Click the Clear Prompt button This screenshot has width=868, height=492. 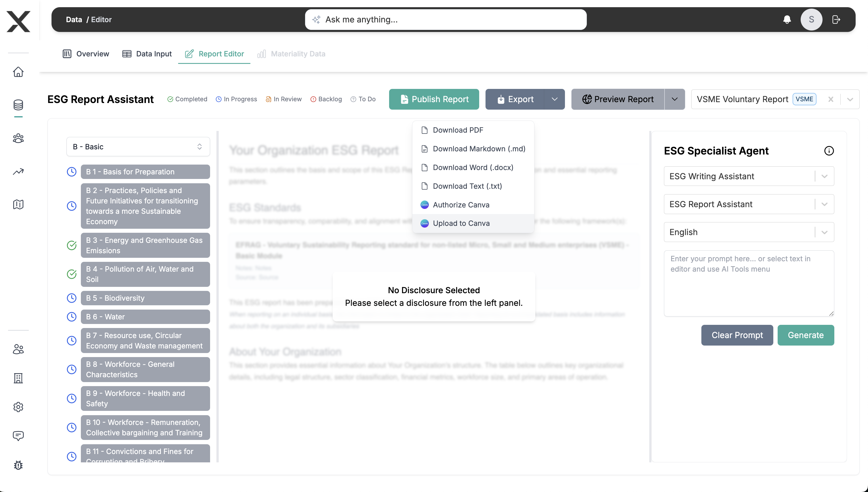pos(737,335)
